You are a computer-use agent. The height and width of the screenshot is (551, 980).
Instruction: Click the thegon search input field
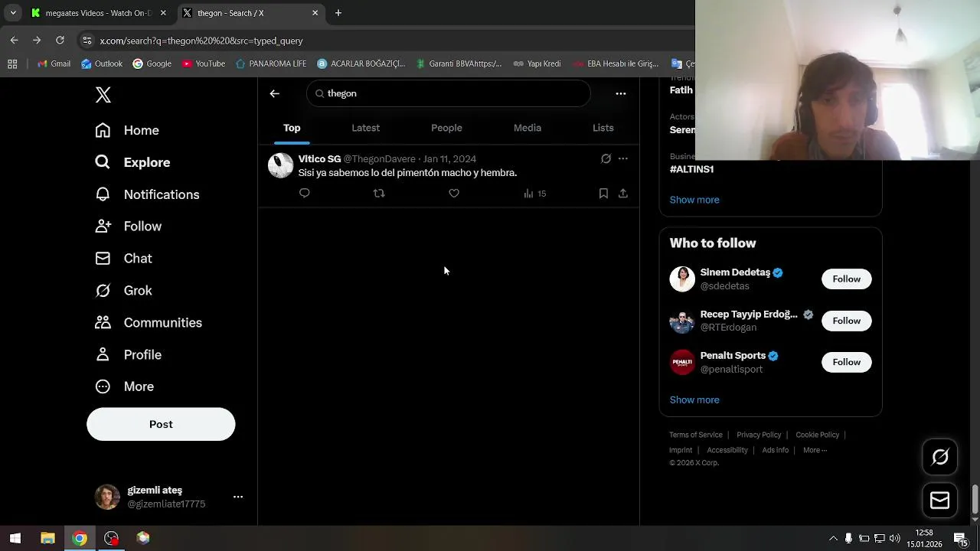449,93
